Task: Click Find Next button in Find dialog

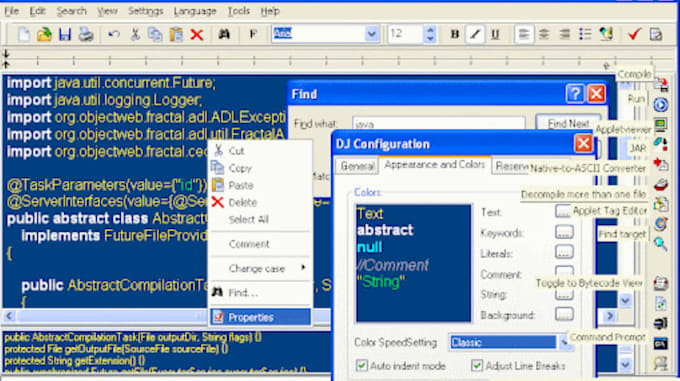Action: pos(568,124)
